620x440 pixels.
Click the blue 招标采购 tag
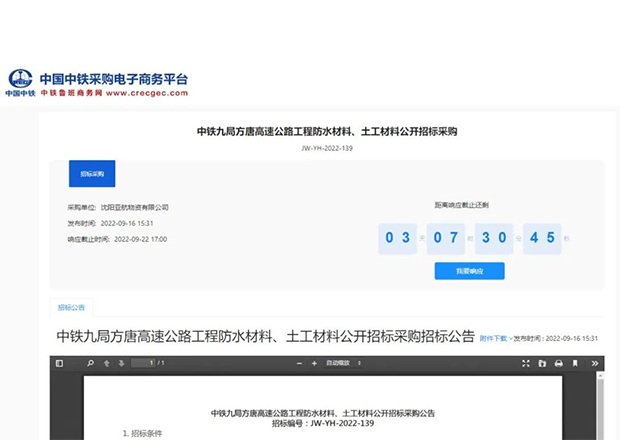(x=92, y=174)
